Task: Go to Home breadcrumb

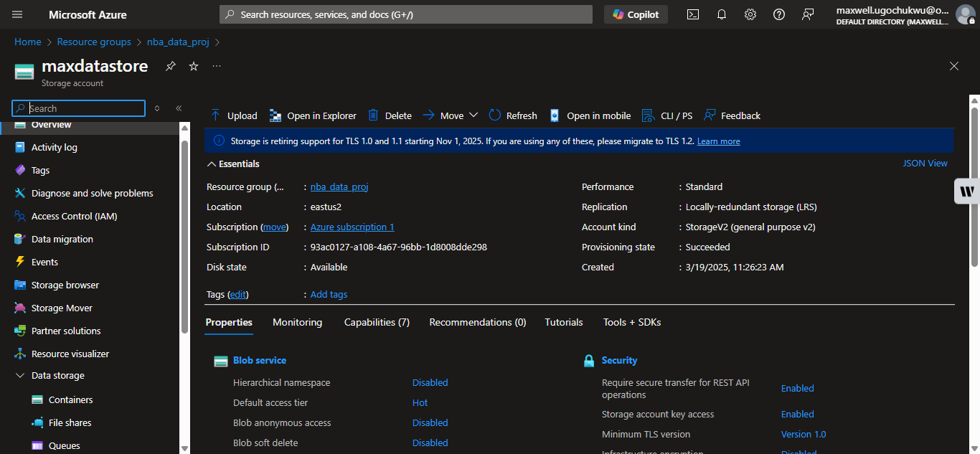Action: tap(27, 42)
